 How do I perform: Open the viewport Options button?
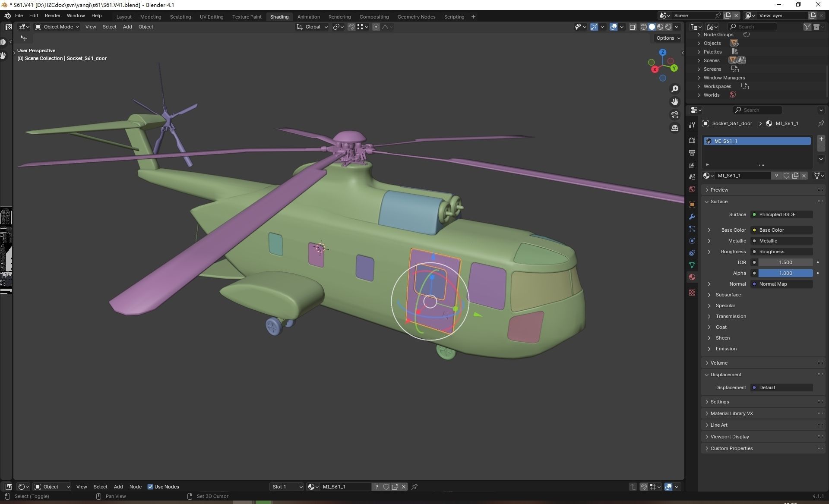(x=668, y=38)
